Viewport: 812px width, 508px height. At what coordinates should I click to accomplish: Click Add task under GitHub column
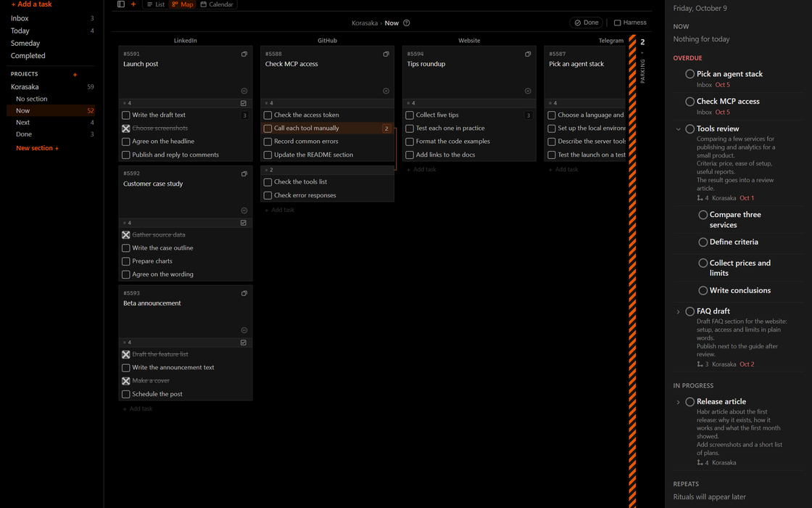pyautogui.click(x=280, y=210)
